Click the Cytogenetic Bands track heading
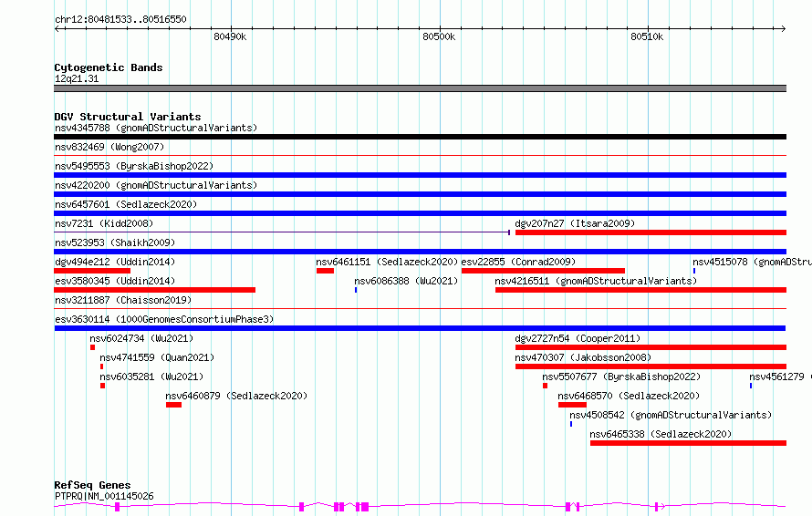Viewport: 812px width, 516px height. [109, 67]
